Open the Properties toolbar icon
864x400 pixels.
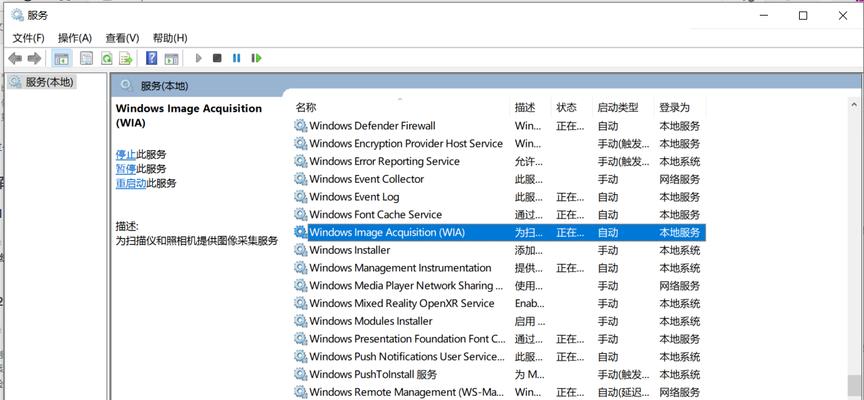pyautogui.click(x=86, y=58)
